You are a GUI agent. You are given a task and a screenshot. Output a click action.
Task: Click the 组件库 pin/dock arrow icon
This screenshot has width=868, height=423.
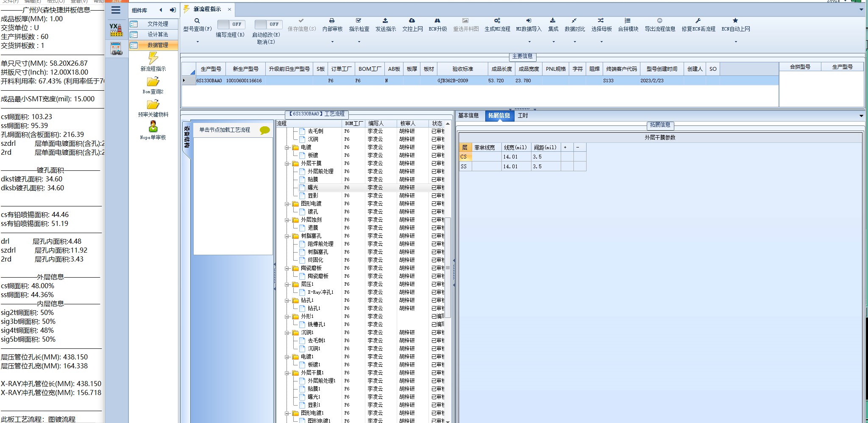[172, 10]
